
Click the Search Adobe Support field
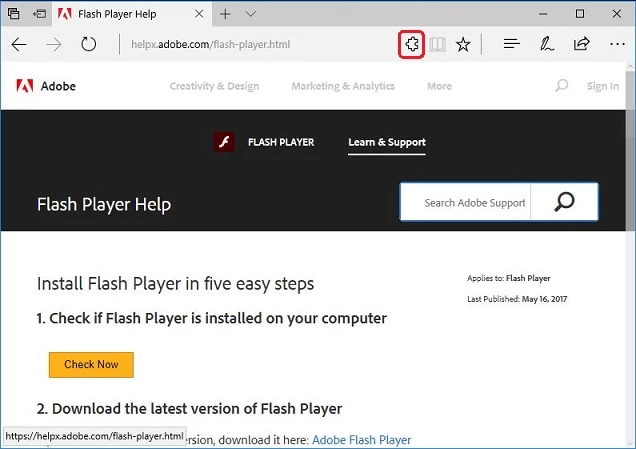pos(466,202)
